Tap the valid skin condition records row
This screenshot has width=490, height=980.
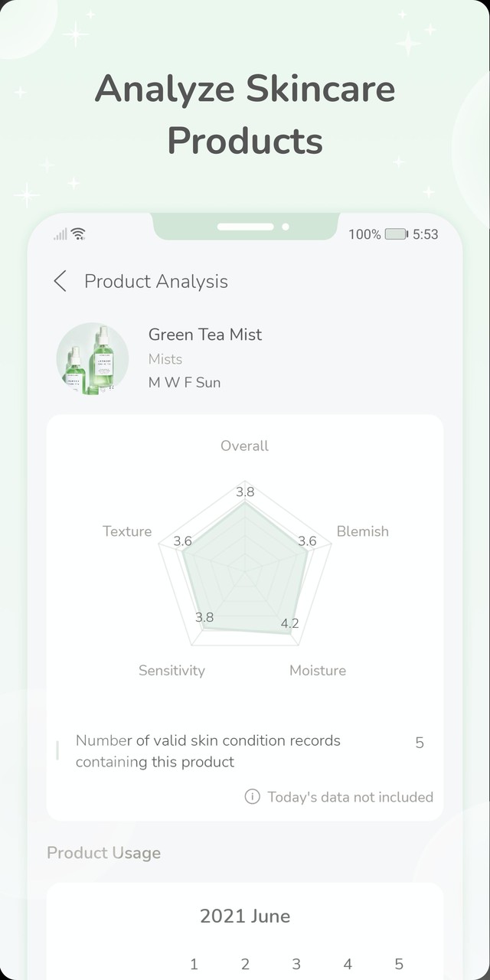click(x=245, y=751)
